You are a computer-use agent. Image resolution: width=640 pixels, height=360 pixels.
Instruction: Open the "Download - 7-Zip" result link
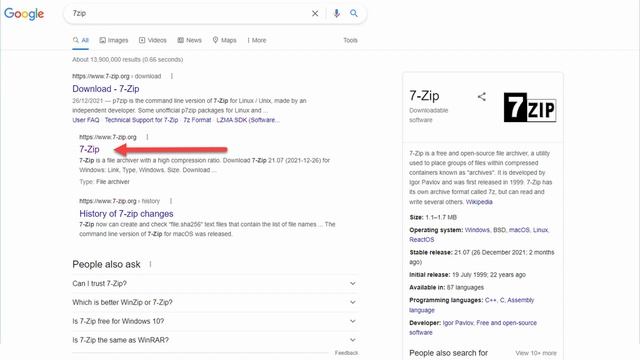click(x=106, y=89)
